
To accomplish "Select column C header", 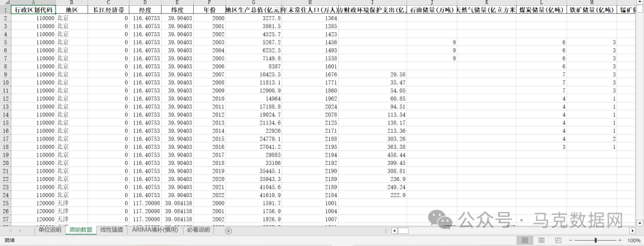I will click(109, 2).
